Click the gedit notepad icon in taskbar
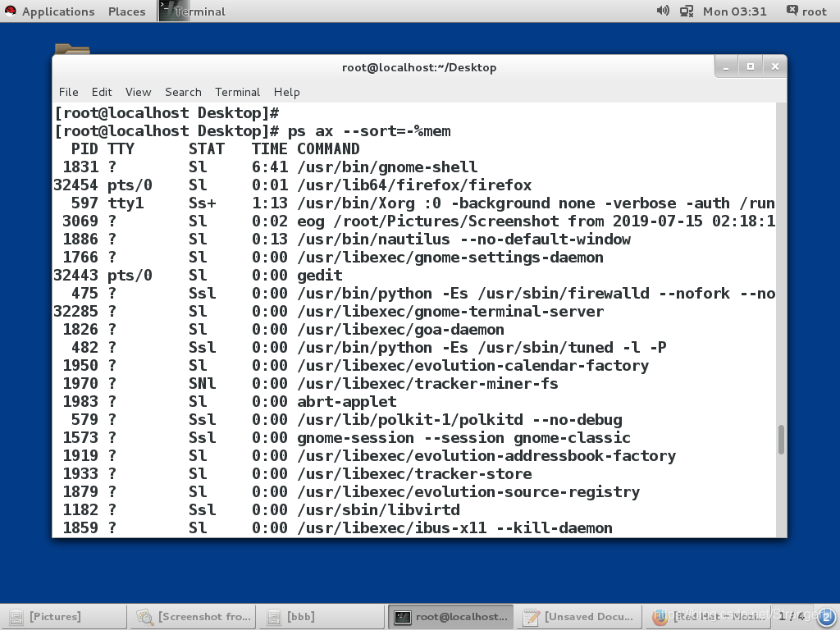 [x=531, y=617]
